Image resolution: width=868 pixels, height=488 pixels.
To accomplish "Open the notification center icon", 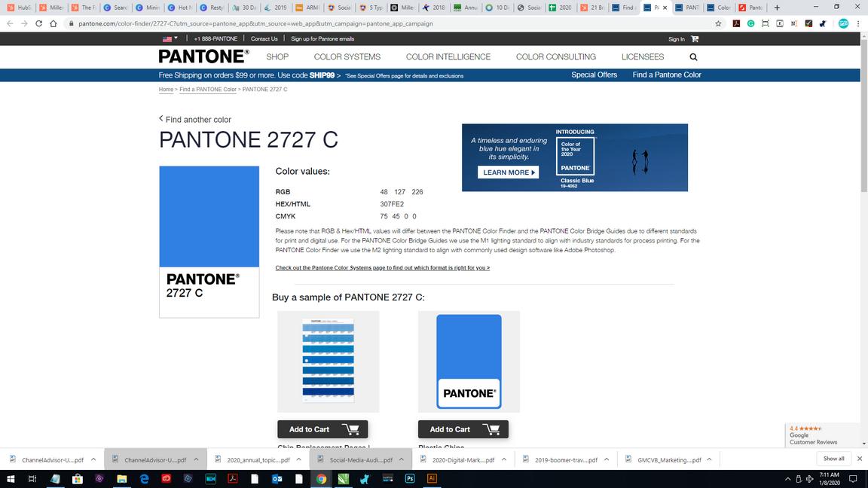I will (853, 479).
